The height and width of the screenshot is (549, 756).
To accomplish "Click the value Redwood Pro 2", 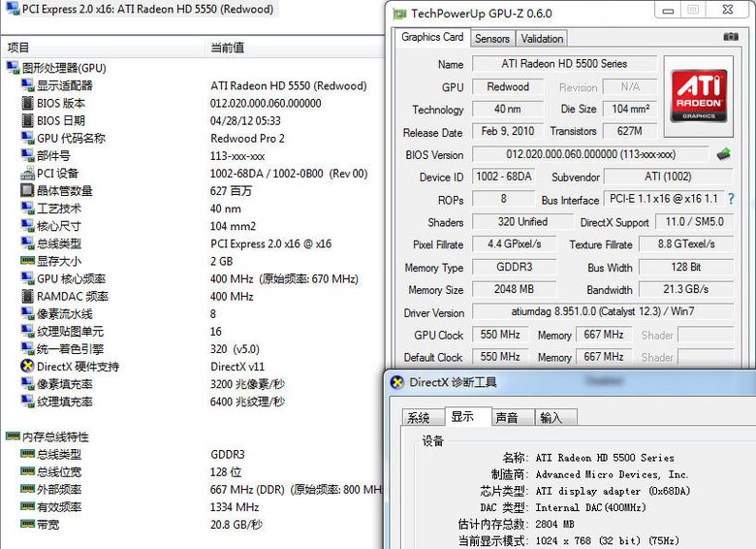I will point(247,139).
